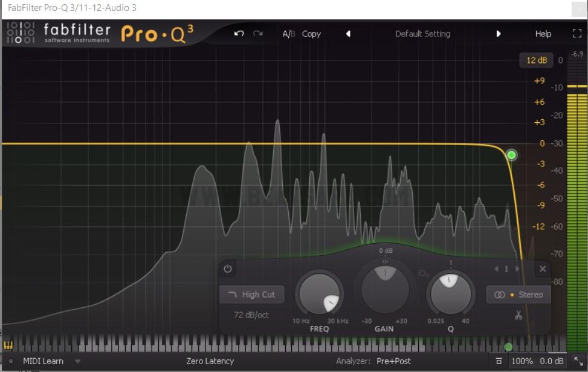
Task: Click the Copy button
Action: click(x=311, y=34)
